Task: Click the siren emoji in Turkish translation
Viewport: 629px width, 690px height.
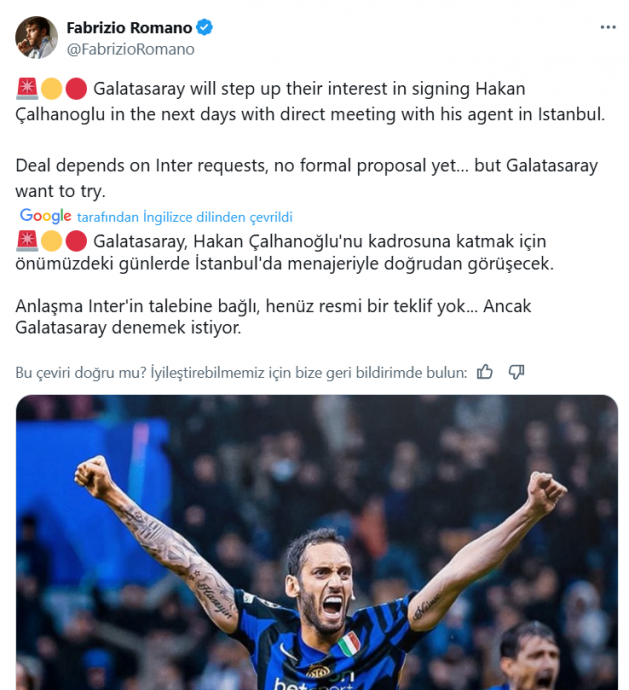Action: point(27,241)
